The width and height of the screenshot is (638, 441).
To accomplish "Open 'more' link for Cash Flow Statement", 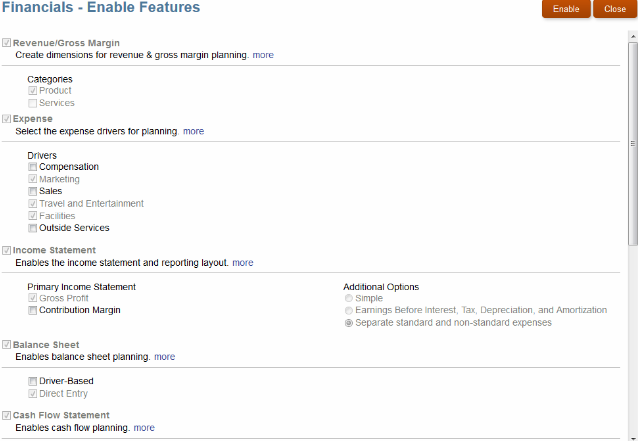I will coord(144,428).
